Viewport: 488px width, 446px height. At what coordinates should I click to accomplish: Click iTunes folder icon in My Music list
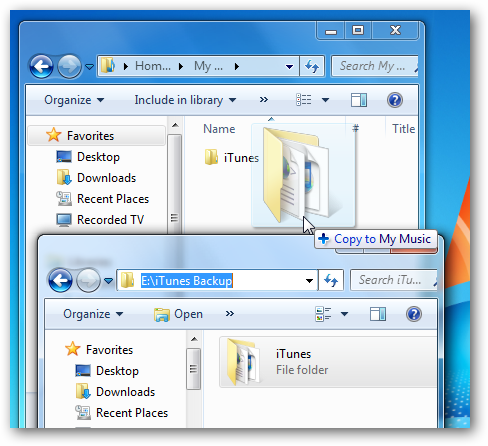tap(211, 157)
